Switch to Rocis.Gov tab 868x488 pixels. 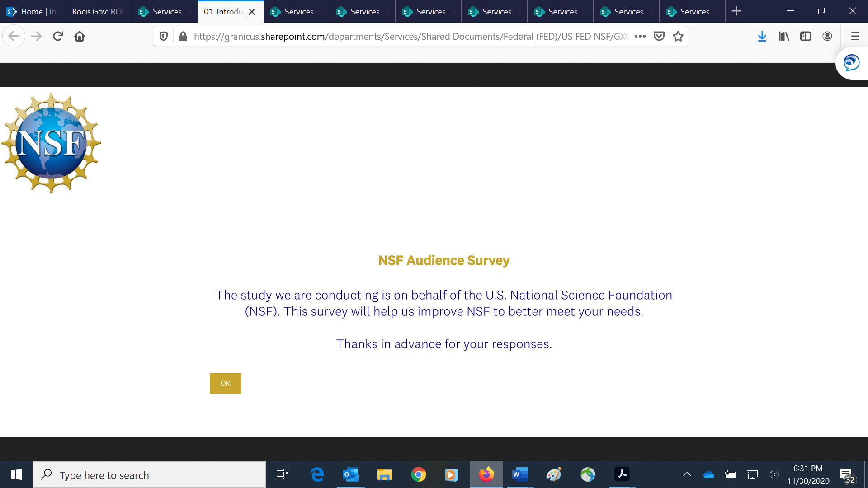pos(98,11)
